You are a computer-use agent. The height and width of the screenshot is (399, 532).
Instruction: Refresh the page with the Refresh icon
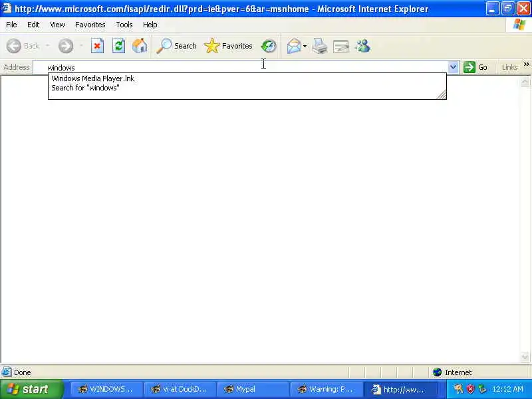click(118, 46)
